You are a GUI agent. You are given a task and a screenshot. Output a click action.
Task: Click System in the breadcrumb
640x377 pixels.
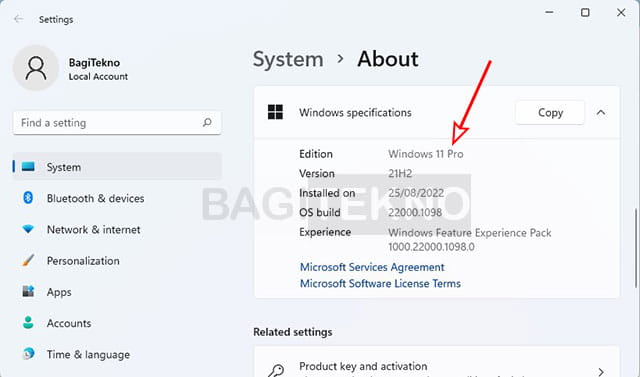[288, 59]
